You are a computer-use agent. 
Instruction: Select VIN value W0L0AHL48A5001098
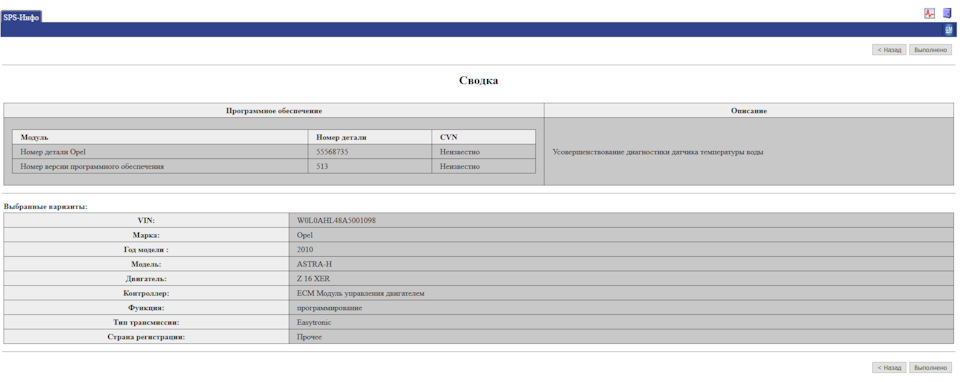[x=336, y=220]
